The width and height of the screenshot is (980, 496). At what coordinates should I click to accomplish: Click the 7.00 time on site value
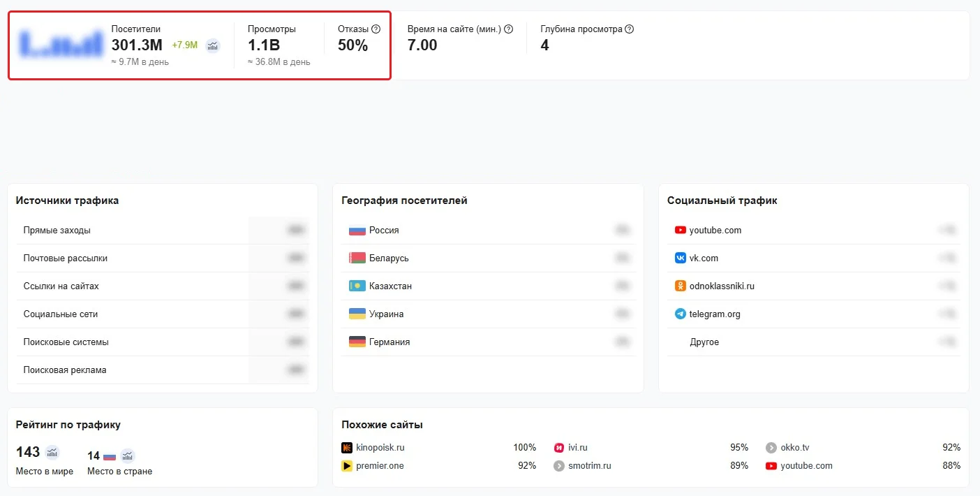click(422, 45)
